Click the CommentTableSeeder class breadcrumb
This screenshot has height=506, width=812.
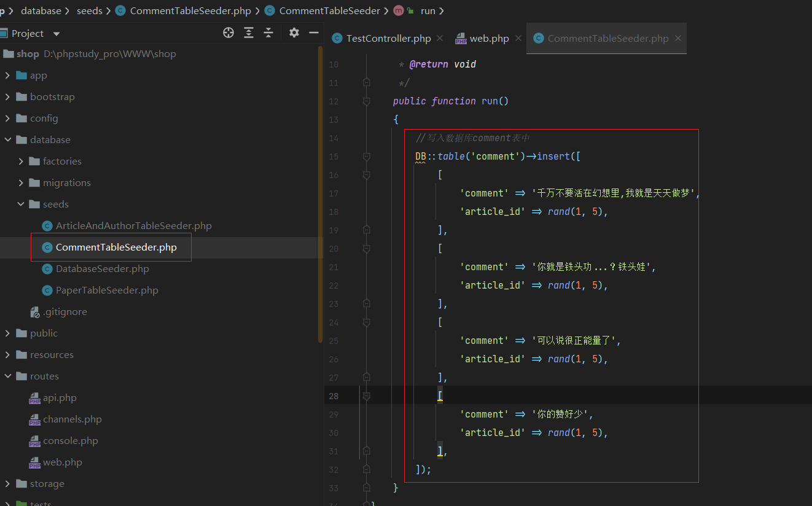(x=330, y=10)
